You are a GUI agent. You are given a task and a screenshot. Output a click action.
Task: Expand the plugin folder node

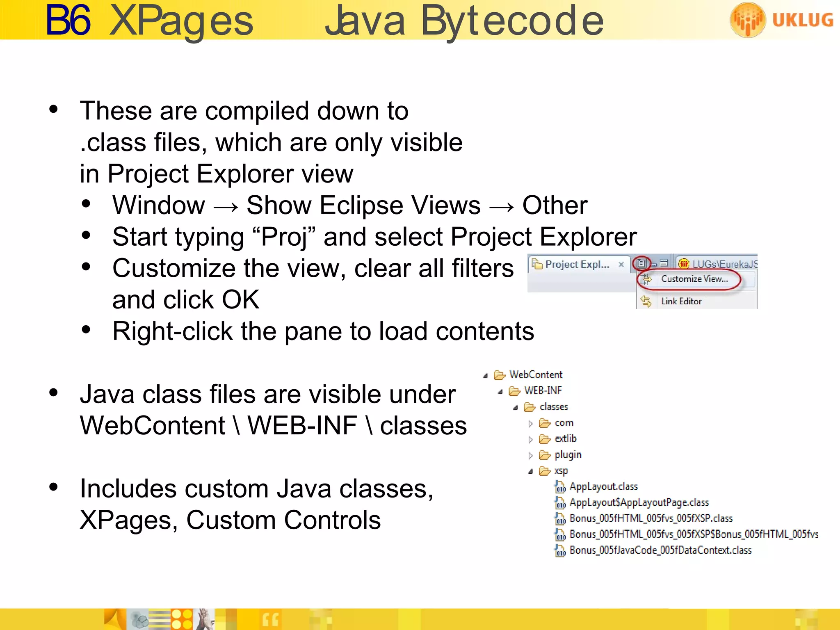(530, 456)
